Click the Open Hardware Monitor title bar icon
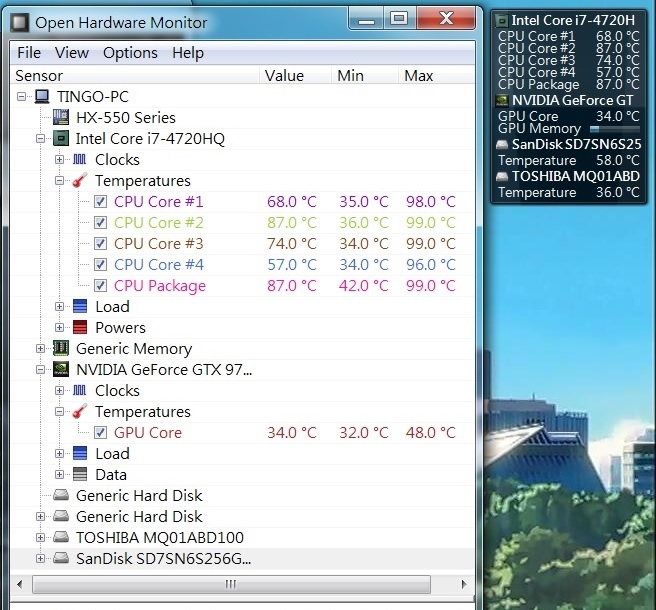The height and width of the screenshot is (610, 656). pos(19,22)
